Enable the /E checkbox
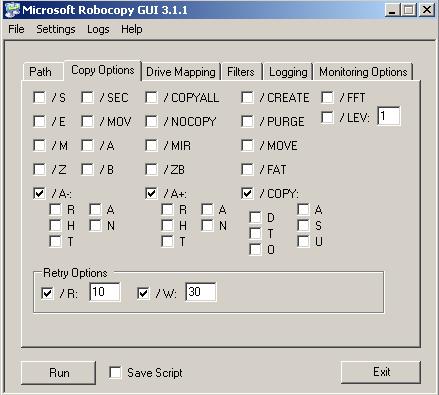439x395 pixels. [x=40, y=122]
